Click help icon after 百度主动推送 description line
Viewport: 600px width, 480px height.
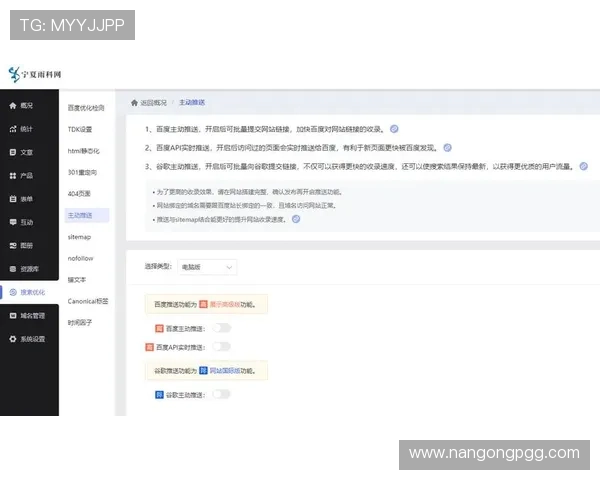pos(394,129)
